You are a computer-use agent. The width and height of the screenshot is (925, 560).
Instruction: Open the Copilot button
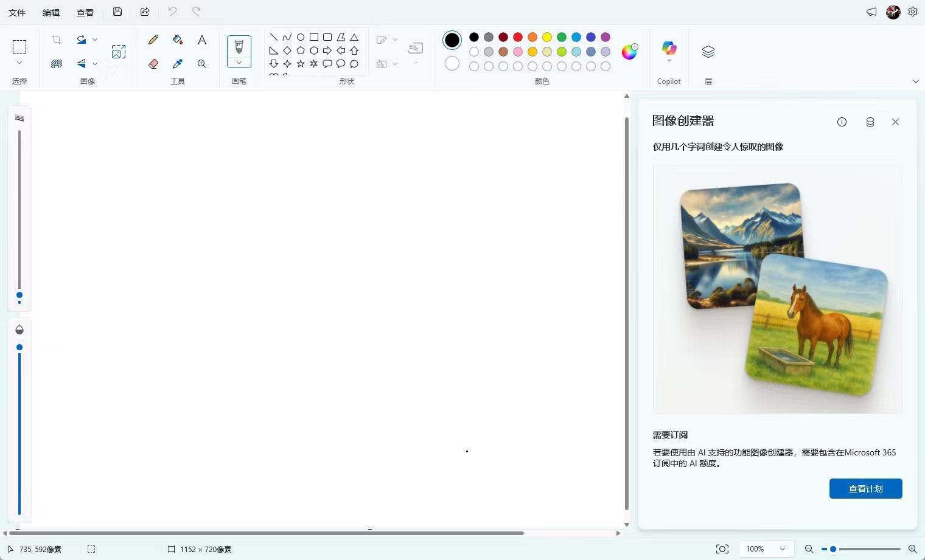click(x=669, y=47)
